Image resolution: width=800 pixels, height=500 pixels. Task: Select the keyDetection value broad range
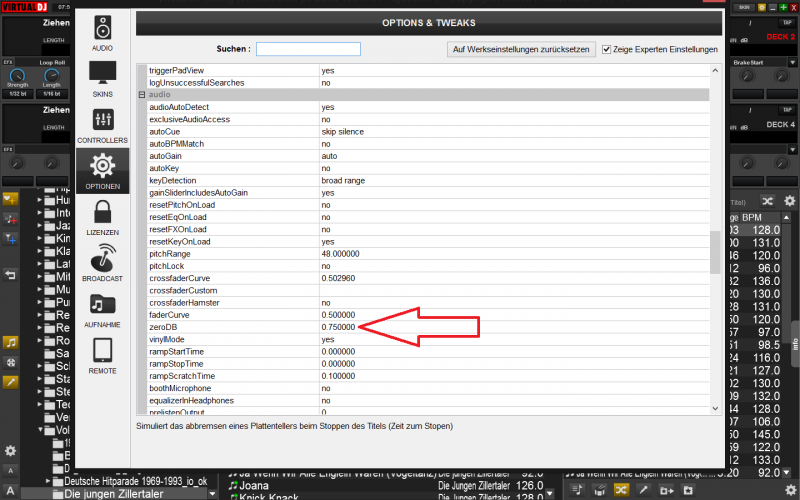tap(343, 181)
